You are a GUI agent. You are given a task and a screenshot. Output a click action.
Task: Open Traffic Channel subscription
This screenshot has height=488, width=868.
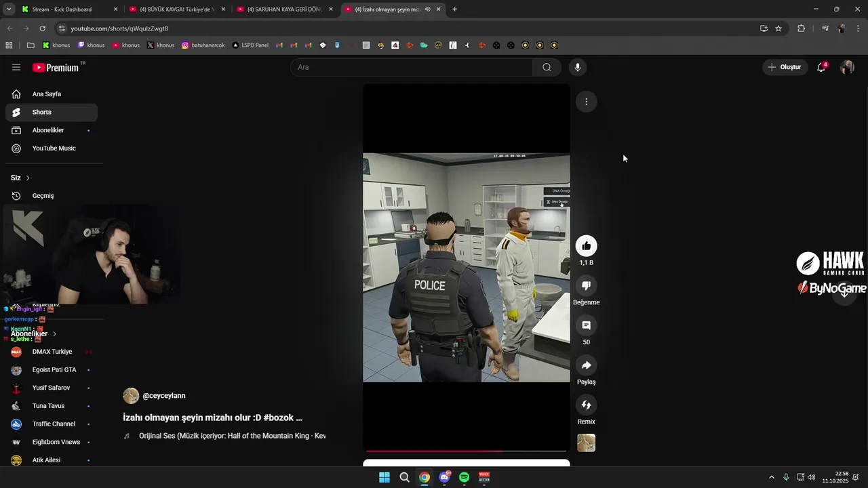pos(52,424)
